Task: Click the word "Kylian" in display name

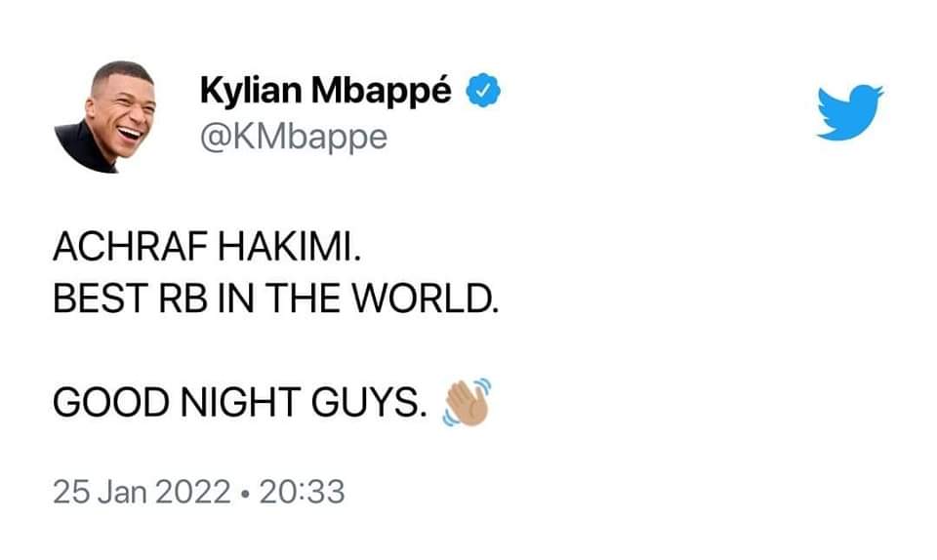Action: click(252, 92)
